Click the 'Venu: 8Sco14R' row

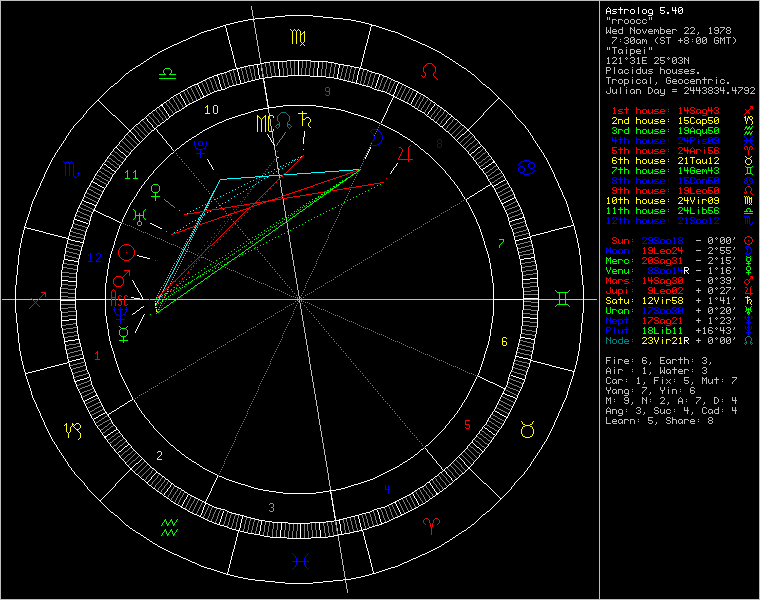[680, 270]
